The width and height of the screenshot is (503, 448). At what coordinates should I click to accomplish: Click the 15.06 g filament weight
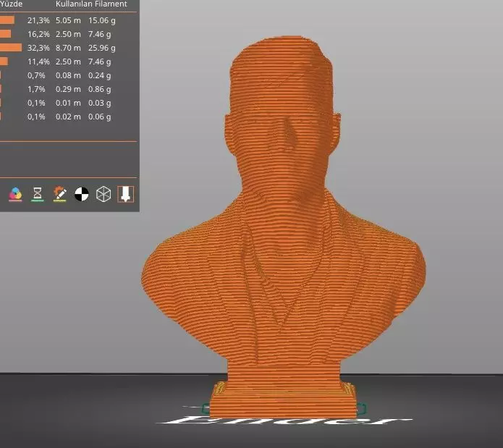(102, 20)
